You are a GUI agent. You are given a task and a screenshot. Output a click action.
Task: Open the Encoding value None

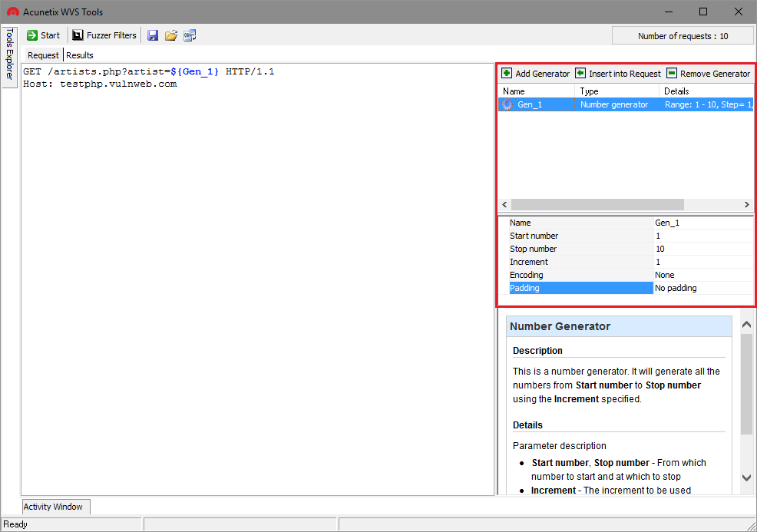pyautogui.click(x=702, y=275)
